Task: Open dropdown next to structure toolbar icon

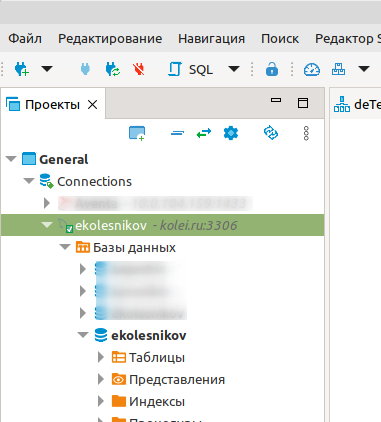Action: [364, 69]
